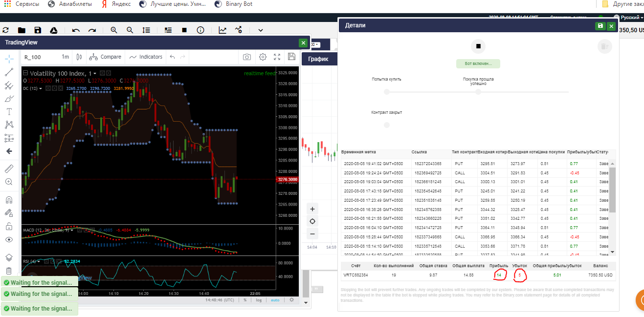Enable the magnet mode tool

pos(9,200)
